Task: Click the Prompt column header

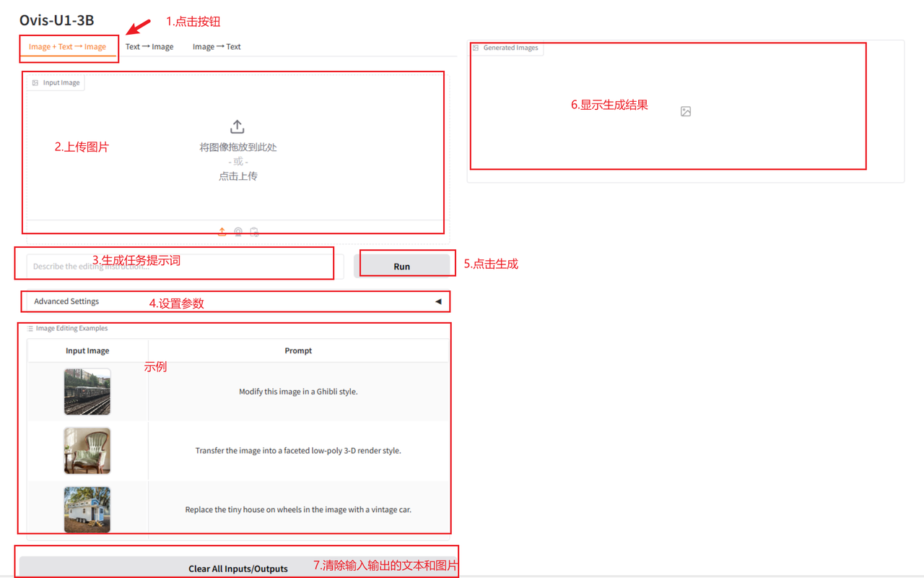Action: pyautogui.click(x=298, y=350)
